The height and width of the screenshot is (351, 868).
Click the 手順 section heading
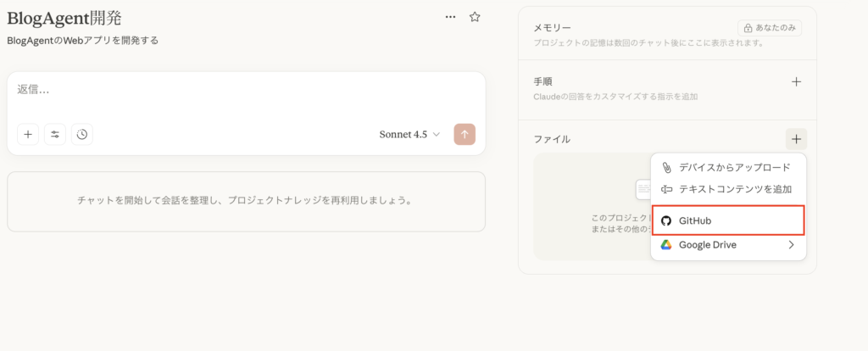click(543, 81)
